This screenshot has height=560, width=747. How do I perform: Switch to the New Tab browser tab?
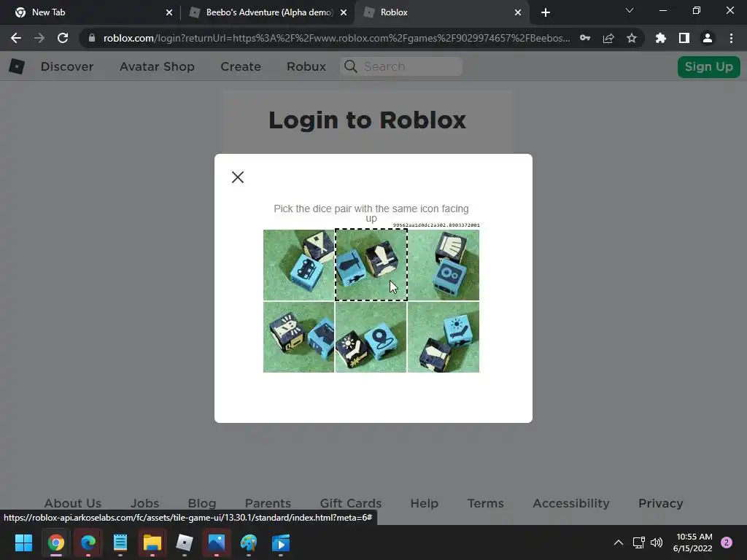pyautogui.click(x=90, y=12)
